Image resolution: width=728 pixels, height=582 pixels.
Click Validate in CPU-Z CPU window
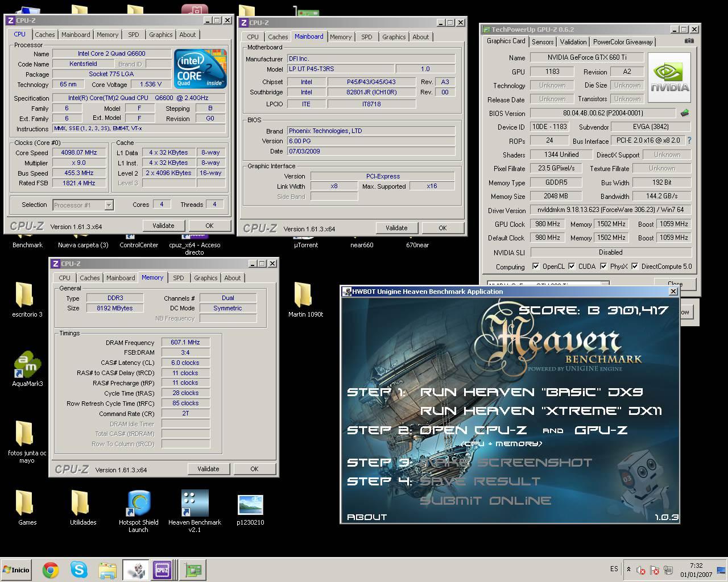(163, 226)
